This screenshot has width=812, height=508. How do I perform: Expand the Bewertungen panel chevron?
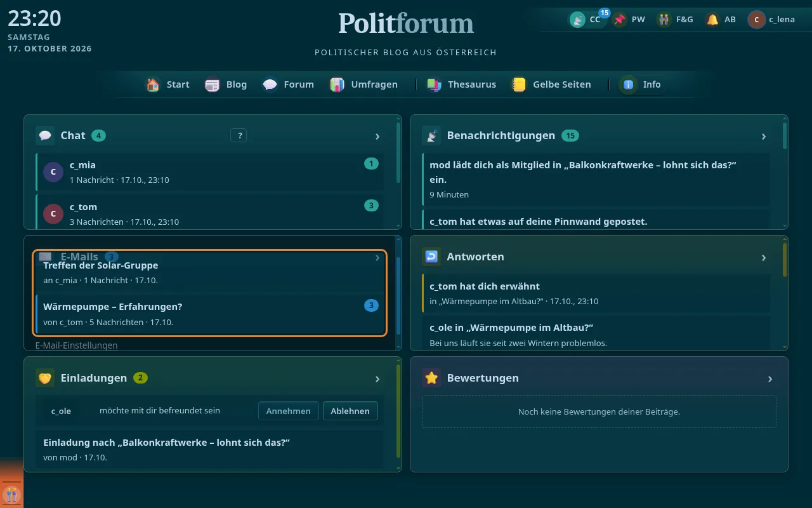pyautogui.click(x=770, y=378)
